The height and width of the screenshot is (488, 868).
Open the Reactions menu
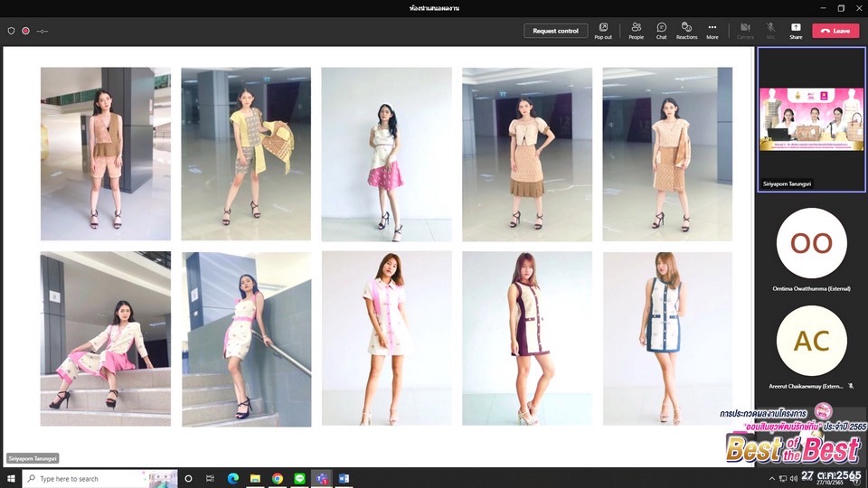pos(686,30)
